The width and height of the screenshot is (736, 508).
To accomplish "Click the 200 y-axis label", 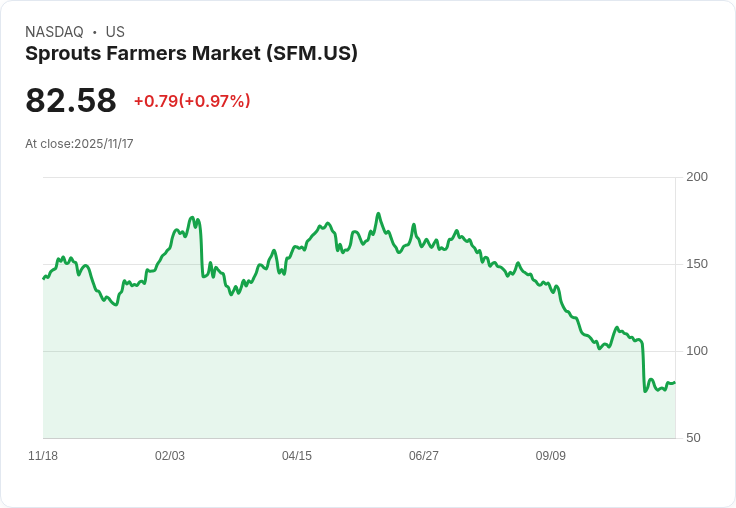I will click(x=697, y=177).
